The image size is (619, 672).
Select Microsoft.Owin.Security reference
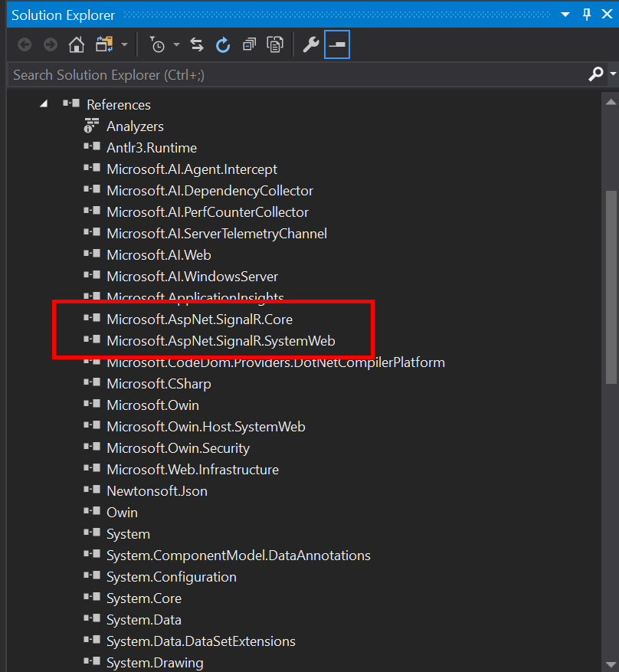point(178,448)
